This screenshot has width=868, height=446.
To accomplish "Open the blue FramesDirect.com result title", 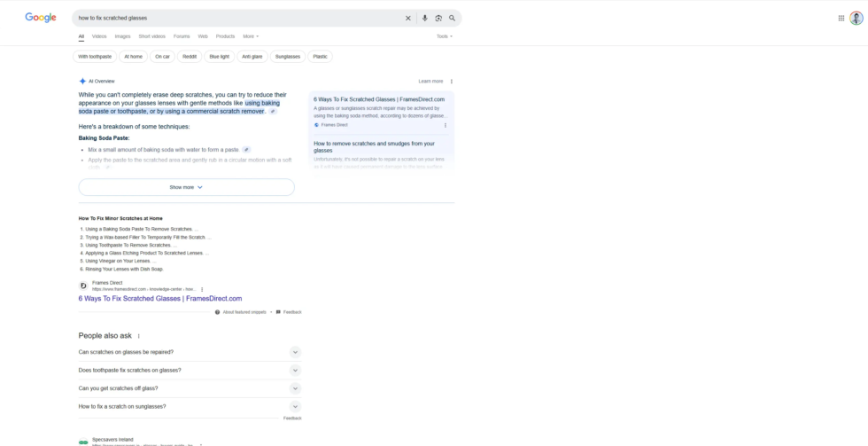I will [x=160, y=299].
